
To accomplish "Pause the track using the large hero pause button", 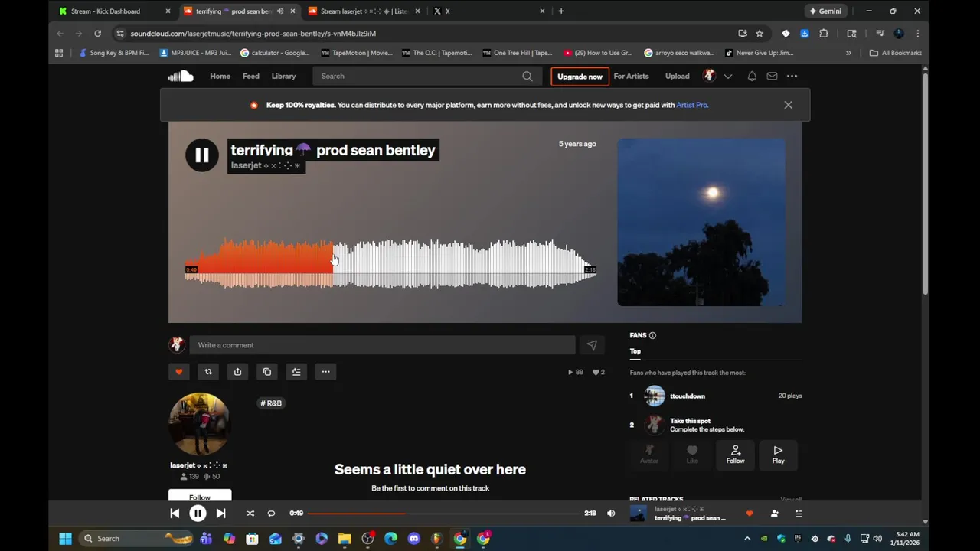I will (x=202, y=155).
